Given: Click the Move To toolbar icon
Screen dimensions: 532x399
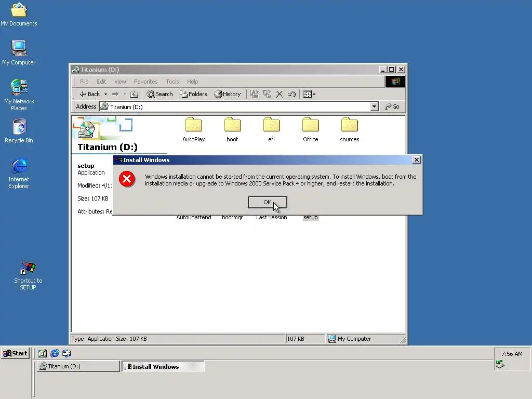Looking at the screenshot, I should pos(255,94).
